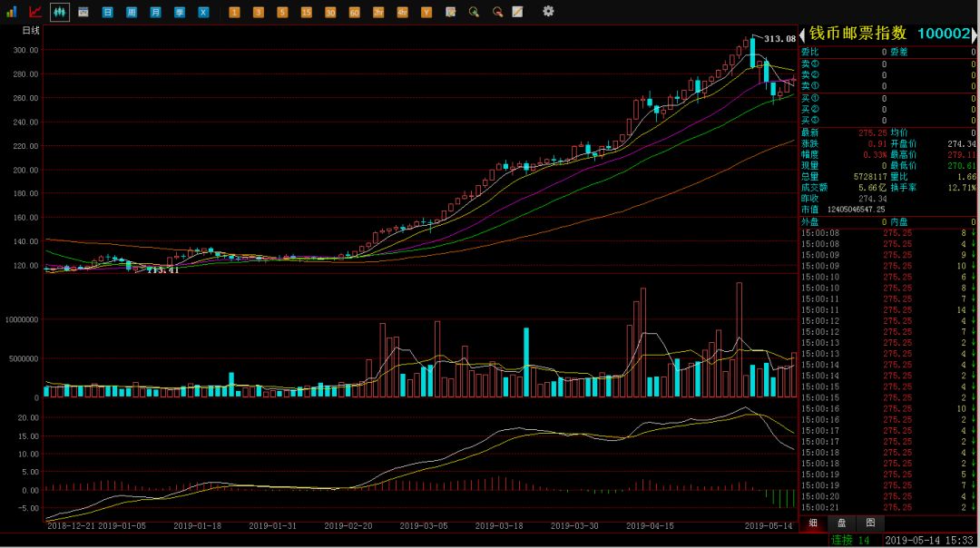Screen dimensions: 980x548
Task: Open the 图 chart tab
Action: point(870,523)
